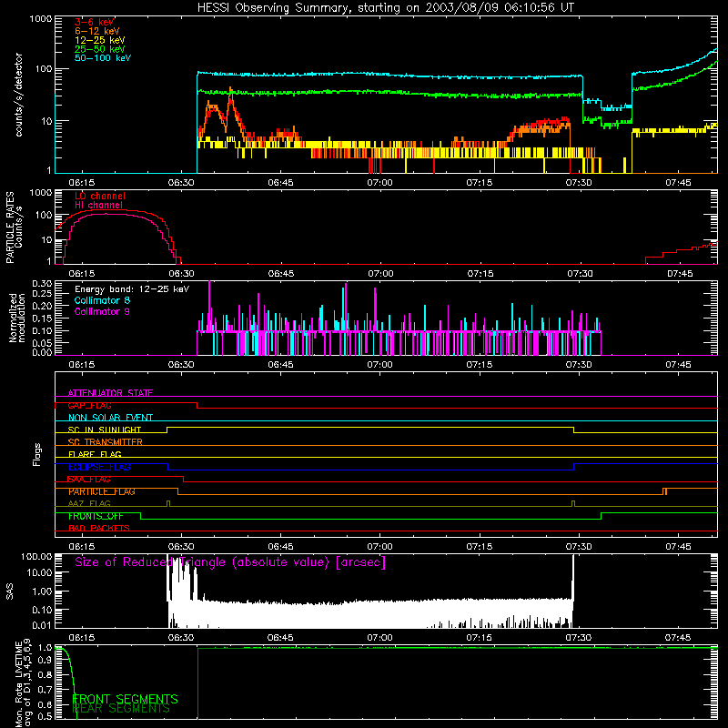Viewport: 728px width, 728px height.
Task: Click '07:45' tick under the Flags panel
Action: [678, 547]
